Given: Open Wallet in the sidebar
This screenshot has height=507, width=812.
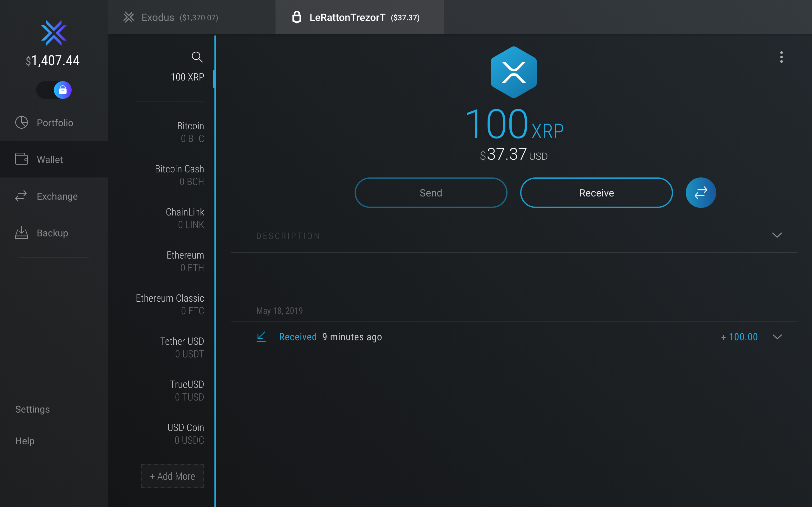Looking at the screenshot, I should click(x=50, y=159).
